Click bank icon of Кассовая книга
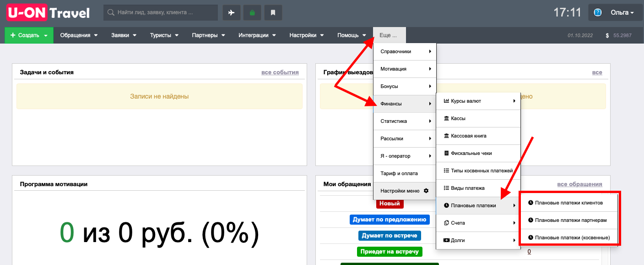This screenshot has height=265, width=644. click(x=447, y=136)
